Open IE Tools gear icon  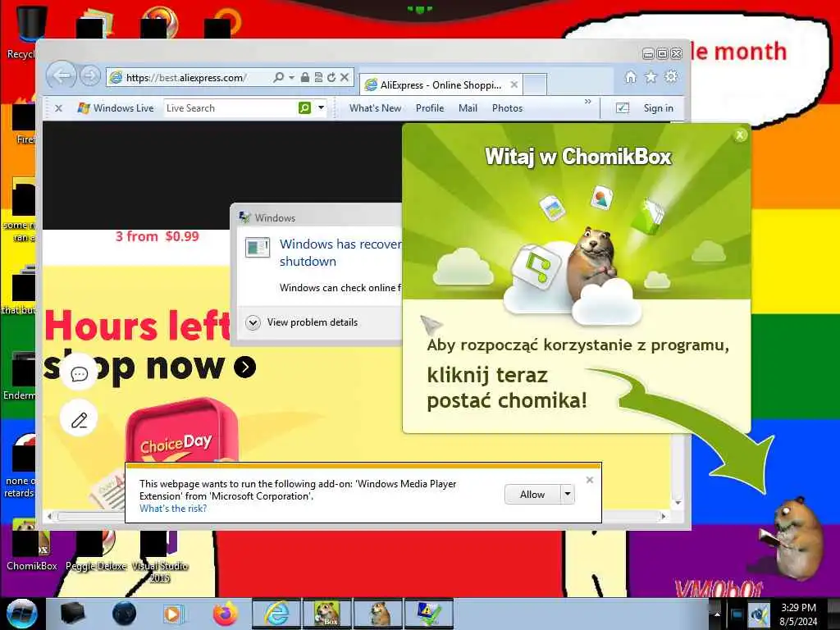671,77
